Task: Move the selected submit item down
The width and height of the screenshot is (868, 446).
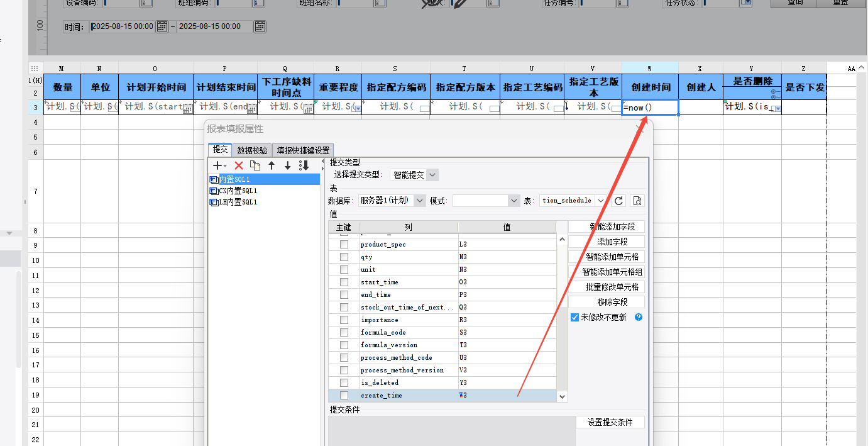Action: [288, 165]
